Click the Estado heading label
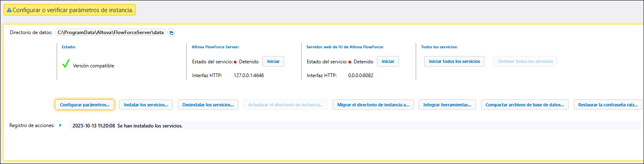Viewport: 644px width, 164px height. tap(69, 47)
